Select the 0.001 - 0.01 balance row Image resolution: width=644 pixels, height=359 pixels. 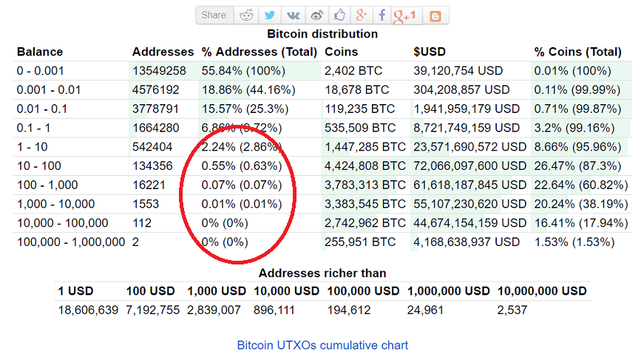tap(49, 90)
